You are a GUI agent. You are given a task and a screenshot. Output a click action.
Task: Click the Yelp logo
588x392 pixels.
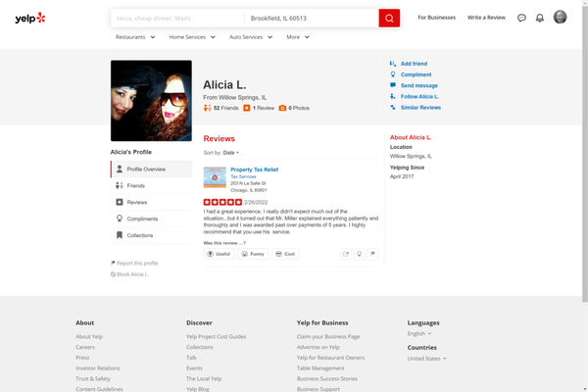click(x=30, y=18)
